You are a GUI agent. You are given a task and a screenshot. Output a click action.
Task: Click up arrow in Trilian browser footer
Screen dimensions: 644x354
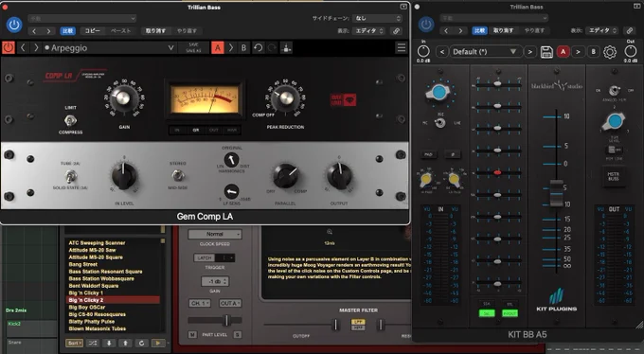tap(125, 343)
